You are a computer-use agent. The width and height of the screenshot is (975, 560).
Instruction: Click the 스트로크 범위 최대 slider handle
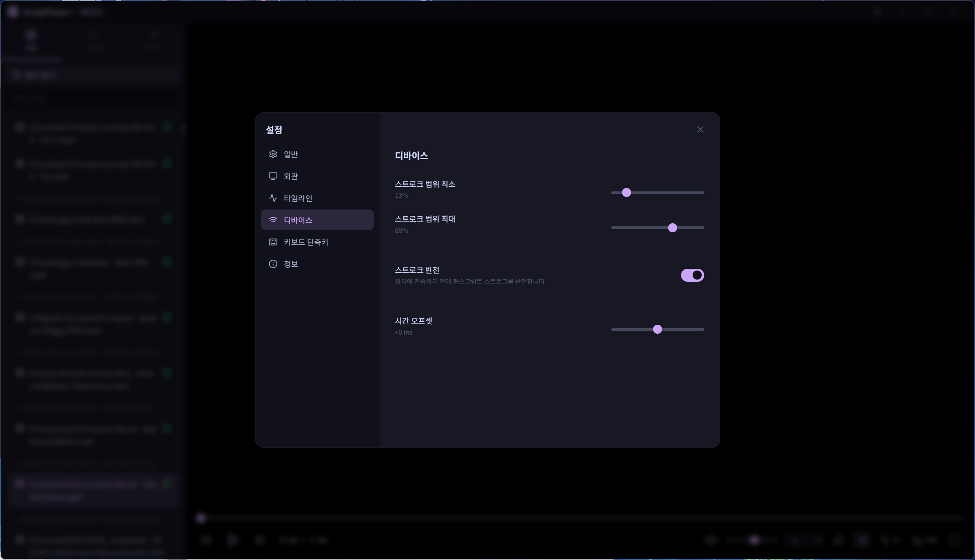point(672,228)
